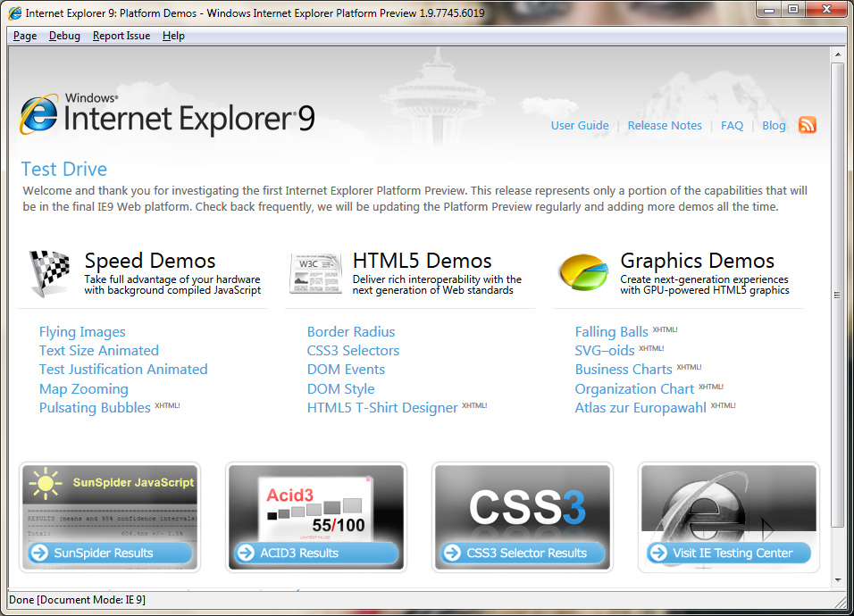Click the CSS3 Selector Results button
This screenshot has width=854, height=616.
click(x=523, y=553)
